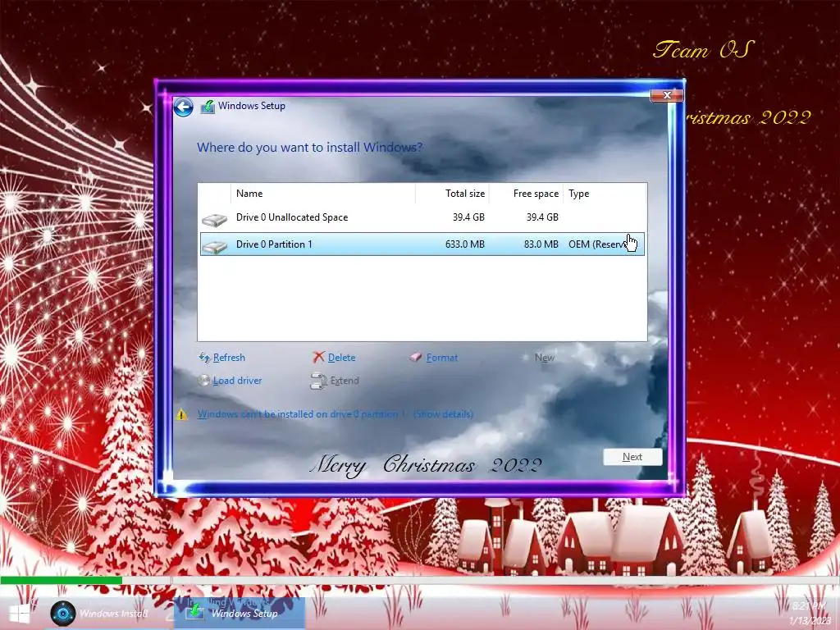Open the can't be installed warning link
This screenshot has width=840, height=630.
pyautogui.click(x=336, y=414)
